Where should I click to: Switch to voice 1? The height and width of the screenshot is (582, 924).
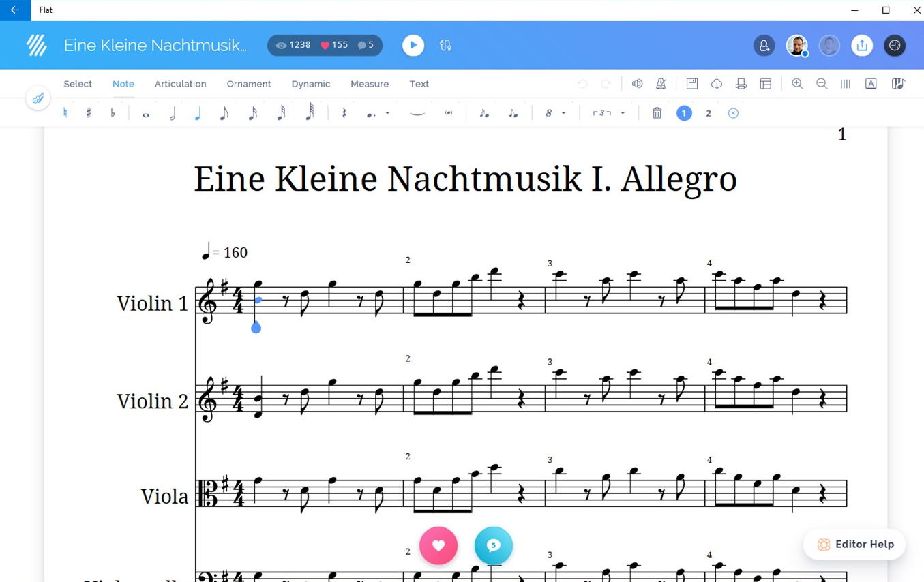(684, 113)
